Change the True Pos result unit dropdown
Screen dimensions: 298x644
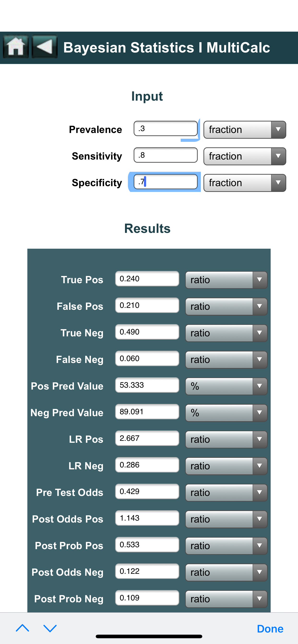[x=226, y=280]
